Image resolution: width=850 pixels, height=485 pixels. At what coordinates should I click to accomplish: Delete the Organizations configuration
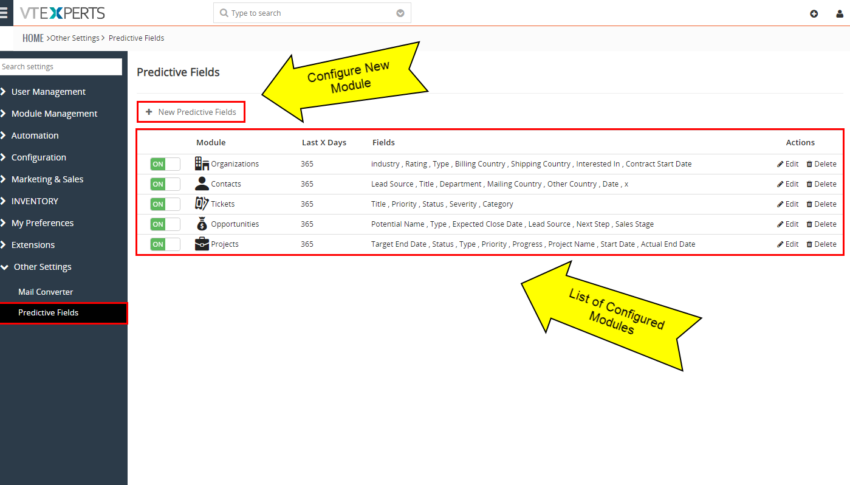tap(821, 164)
